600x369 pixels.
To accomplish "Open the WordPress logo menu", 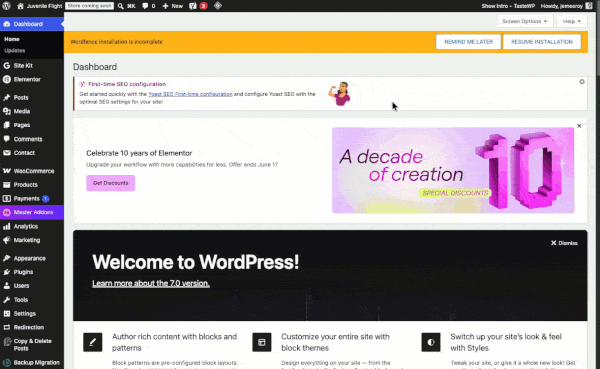I will 7,6.
